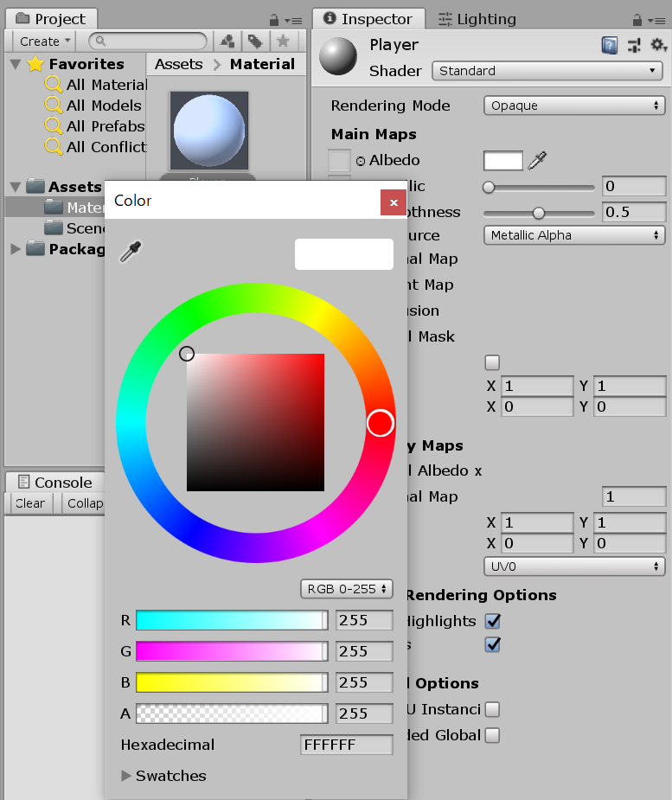Enable the GPU Instancing checkbox
The image size is (672, 800).
[x=492, y=709]
